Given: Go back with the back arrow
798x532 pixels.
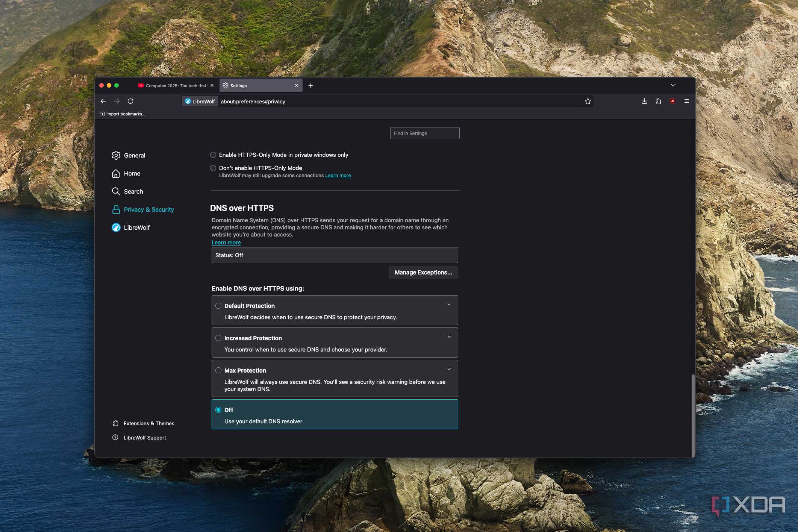Looking at the screenshot, I should 103,101.
